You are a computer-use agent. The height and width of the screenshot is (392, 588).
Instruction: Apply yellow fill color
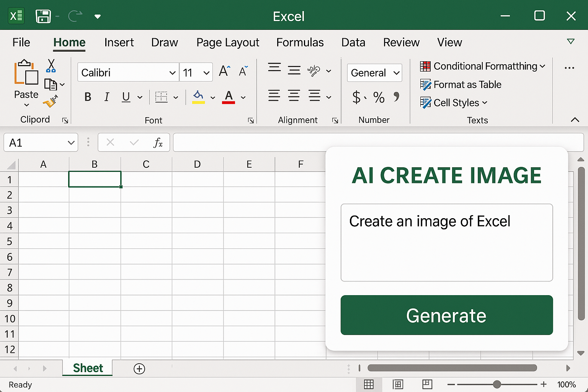tap(198, 97)
